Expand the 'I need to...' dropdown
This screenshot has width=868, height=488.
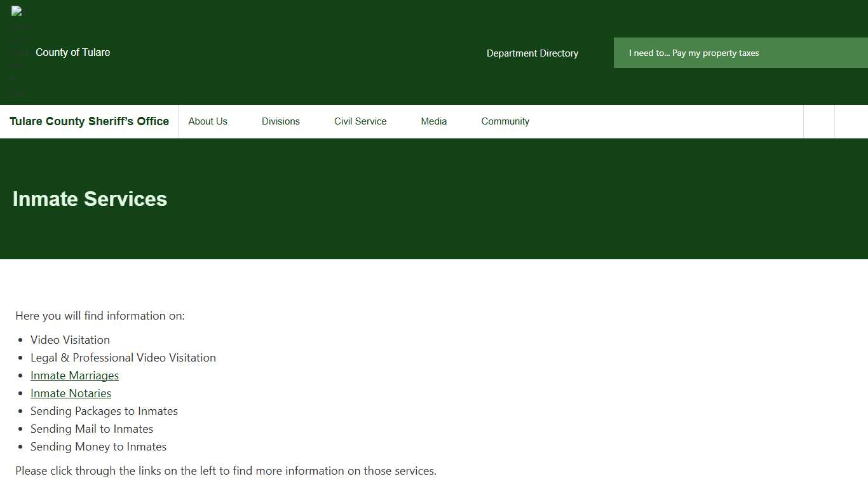pyautogui.click(x=740, y=53)
